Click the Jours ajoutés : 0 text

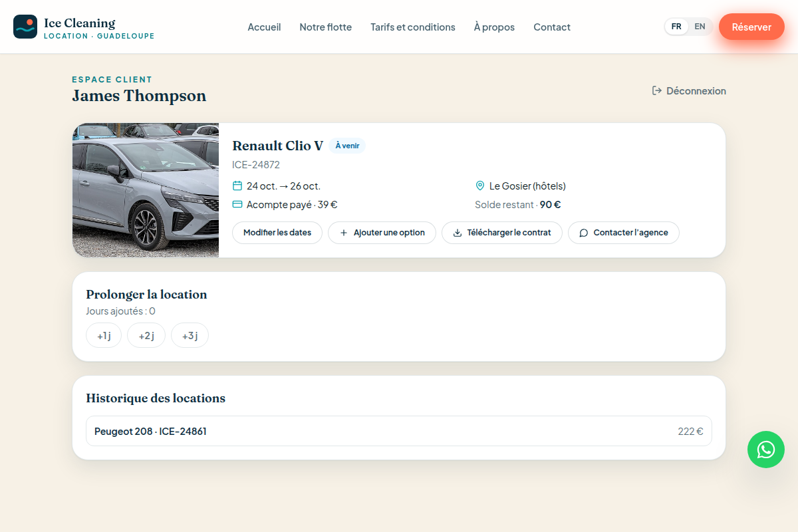(120, 311)
